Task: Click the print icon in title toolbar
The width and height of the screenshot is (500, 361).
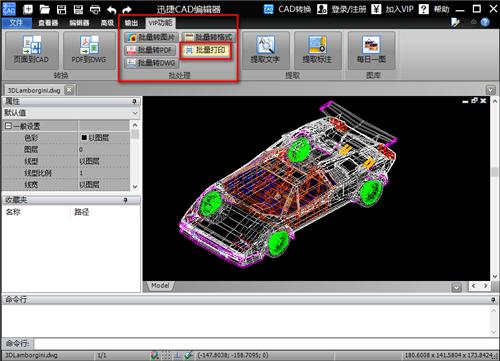Action: (x=95, y=9)
